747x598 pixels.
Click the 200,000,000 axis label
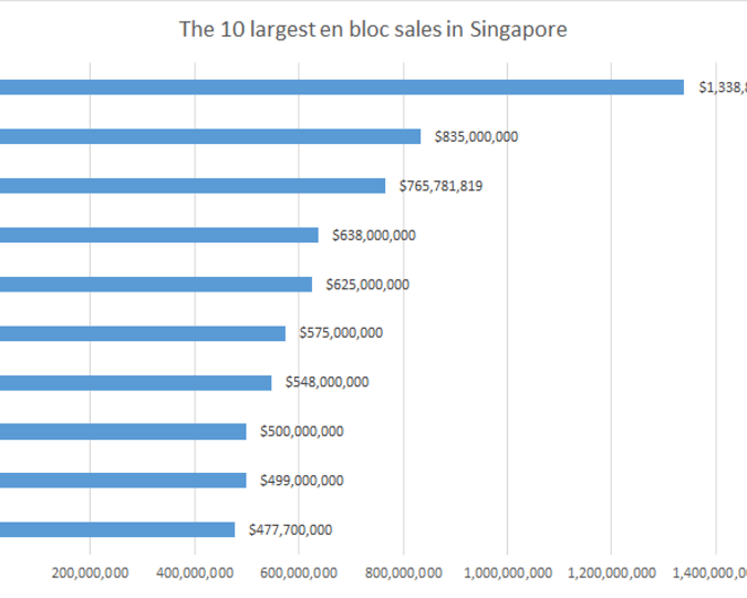pos(90,573)
